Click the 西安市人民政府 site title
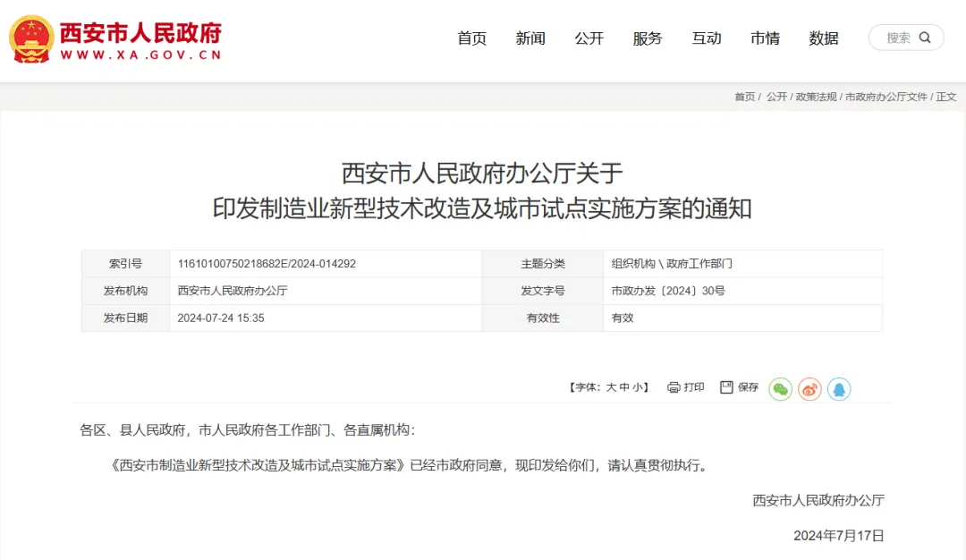966x560 pixels. (140, 32)
